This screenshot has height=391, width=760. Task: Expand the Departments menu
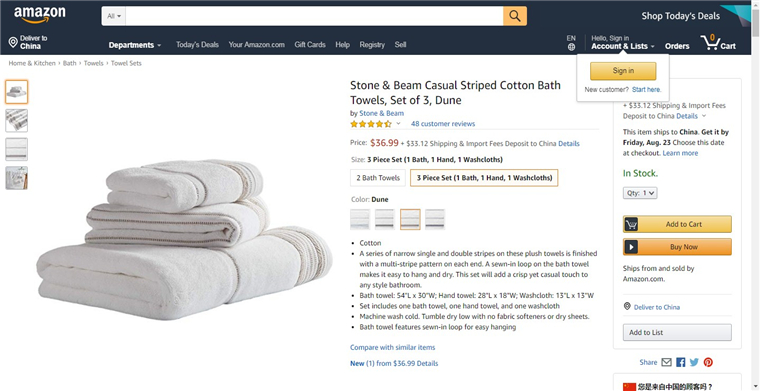(135, 45)
